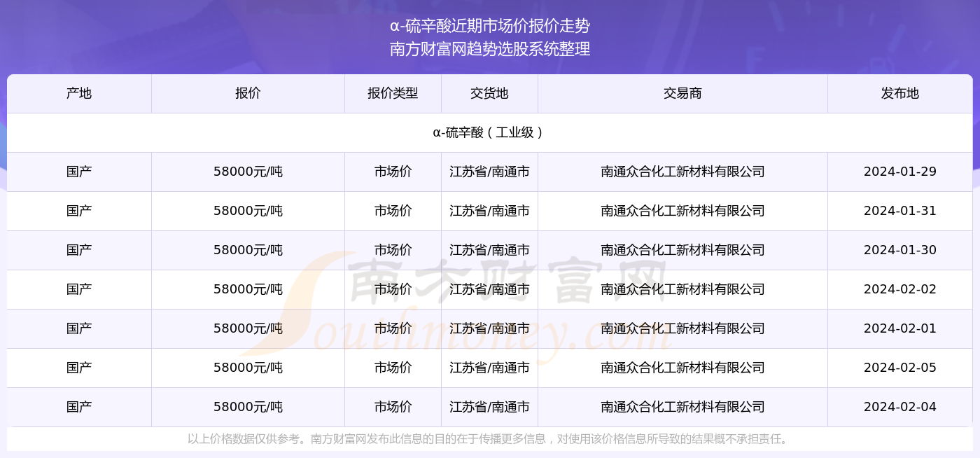Click the 交货地 column header
The image size is (980, 458).
click(x=489, y=93)
